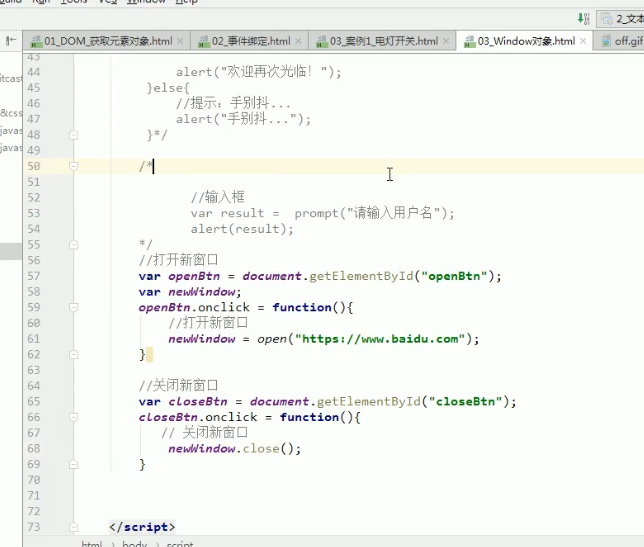
Task: Click the highlighted closing brace on line 62
Action: 143,354
